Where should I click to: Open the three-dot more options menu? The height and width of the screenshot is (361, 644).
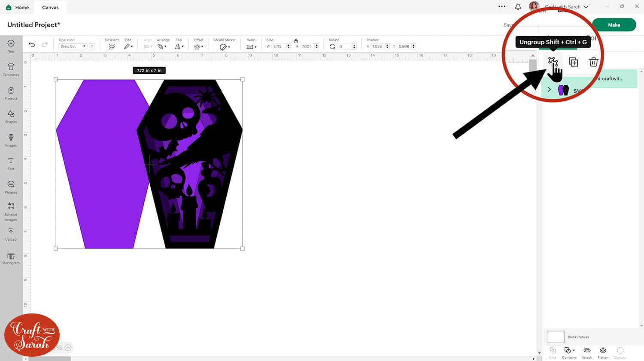click(x=502, y=6)
